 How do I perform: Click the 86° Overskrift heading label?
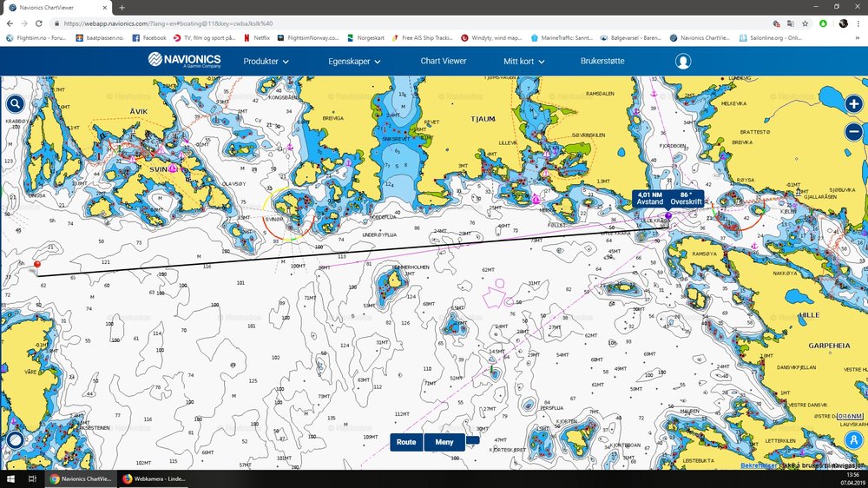686,198
